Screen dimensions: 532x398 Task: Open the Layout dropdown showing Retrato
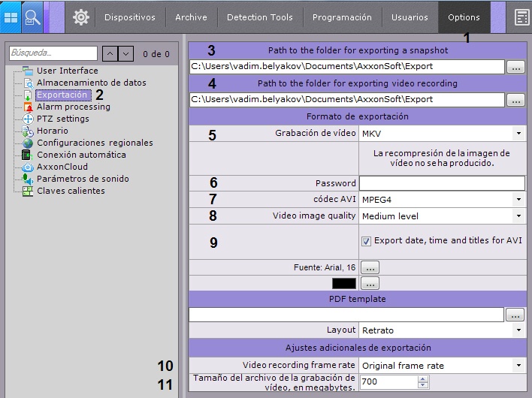tap(518, 330)
